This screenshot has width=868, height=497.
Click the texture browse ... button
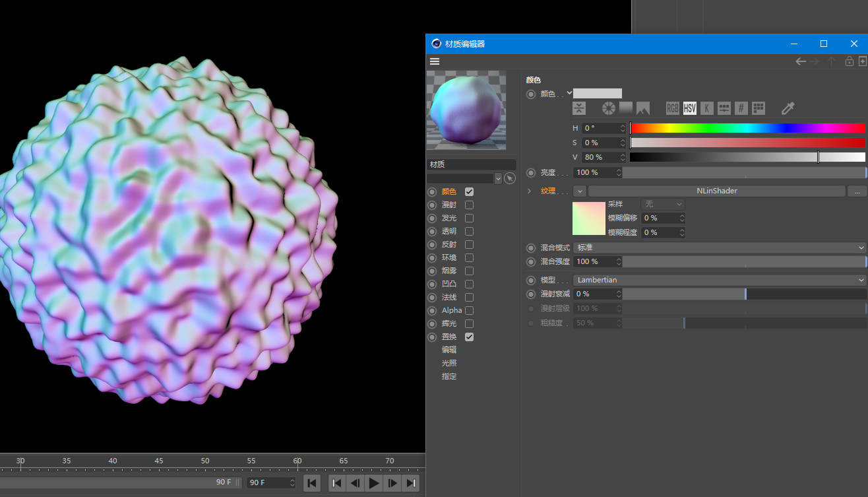(x=857, y=190)
